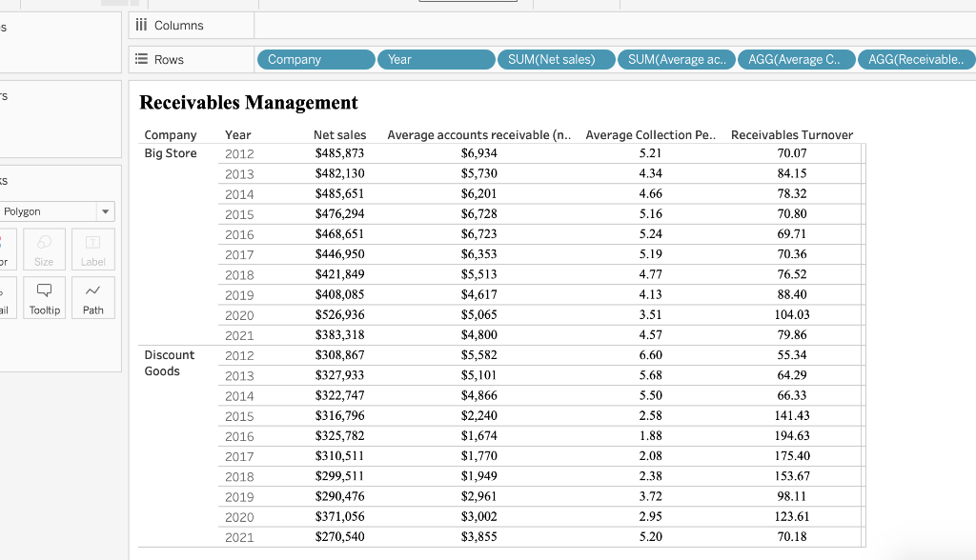This screenshot has height=560, width=976.
Task: Click the Path button on the Marks card
Action: tap(92, 297)
